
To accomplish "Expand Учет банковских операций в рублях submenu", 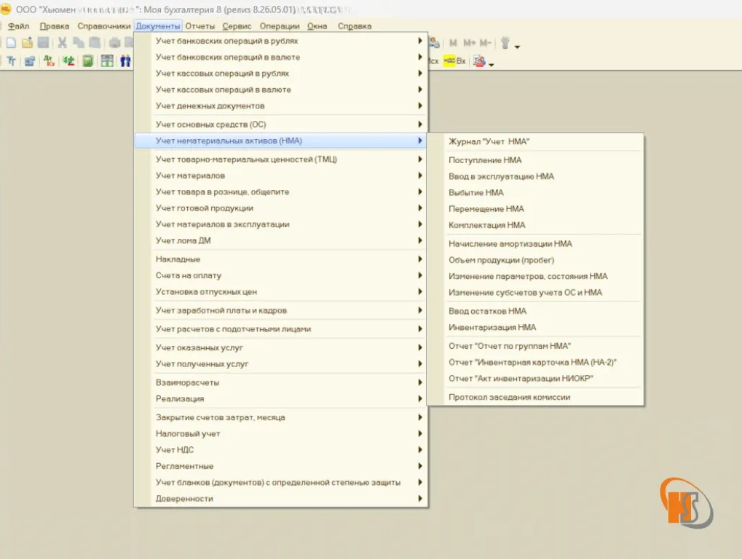I will (x=281, y=41).
